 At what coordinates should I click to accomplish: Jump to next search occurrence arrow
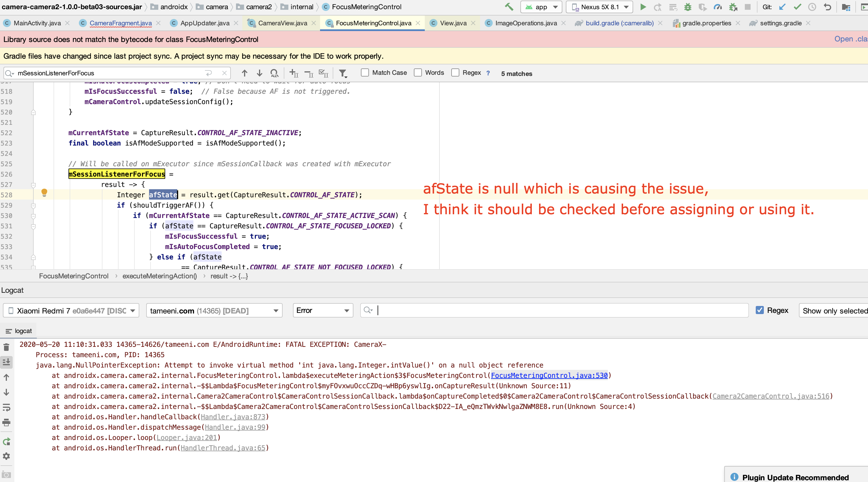click(x=260, y=73)
